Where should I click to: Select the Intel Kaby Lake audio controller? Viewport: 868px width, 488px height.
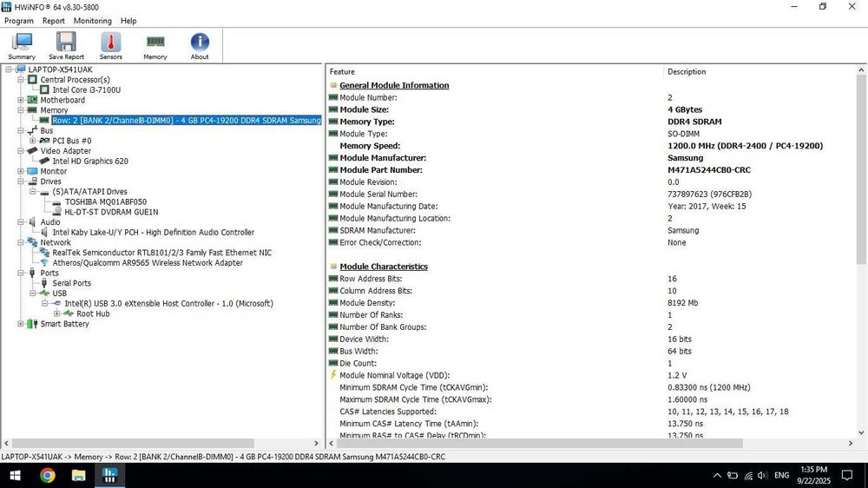154,233
